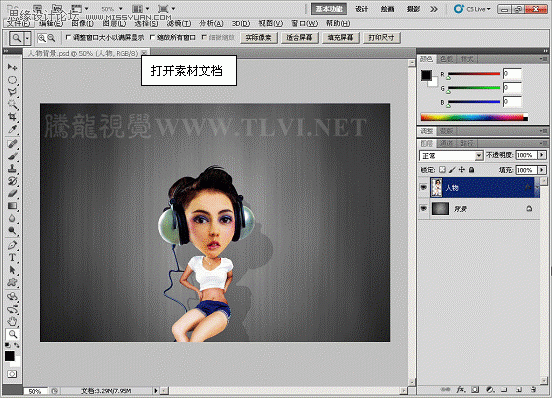Click the red R color slider
552x398 pixels.
[474, 74]
